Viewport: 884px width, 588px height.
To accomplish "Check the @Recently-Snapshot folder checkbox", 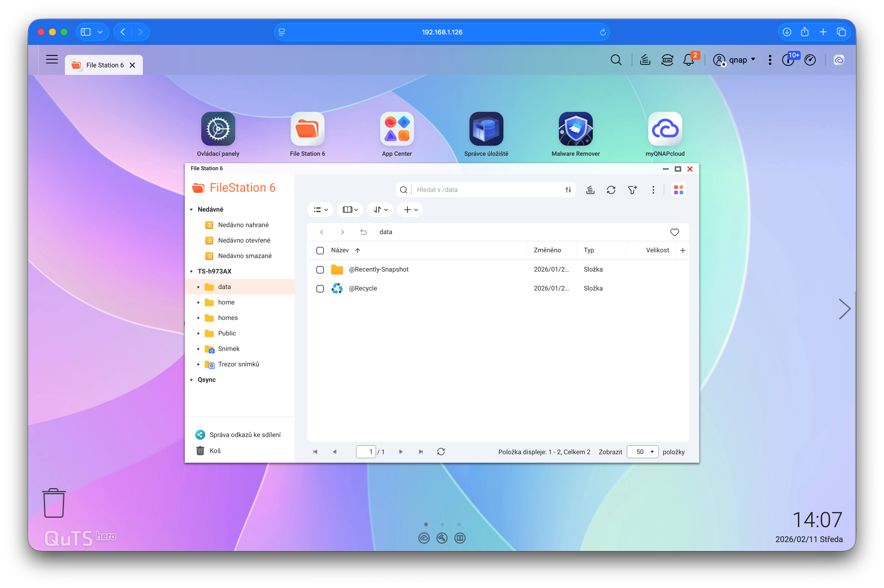I will coord(320,270).
